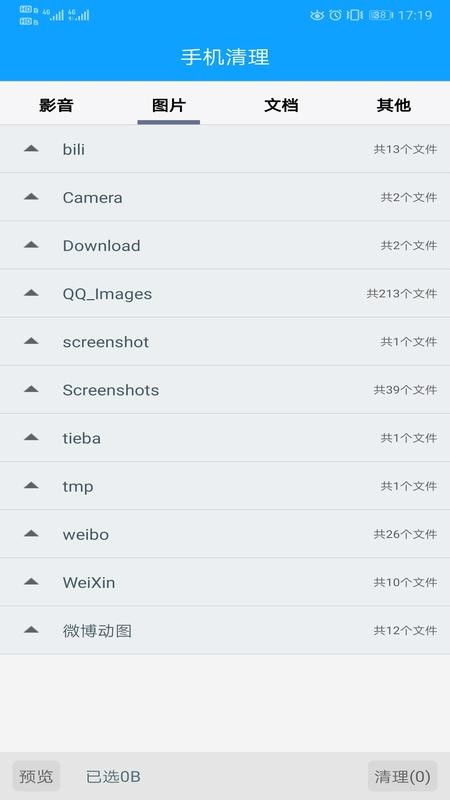This screenshot has height=800, width=450.
Task: Open the 微博动图 folder row
Action: point(225,630)
